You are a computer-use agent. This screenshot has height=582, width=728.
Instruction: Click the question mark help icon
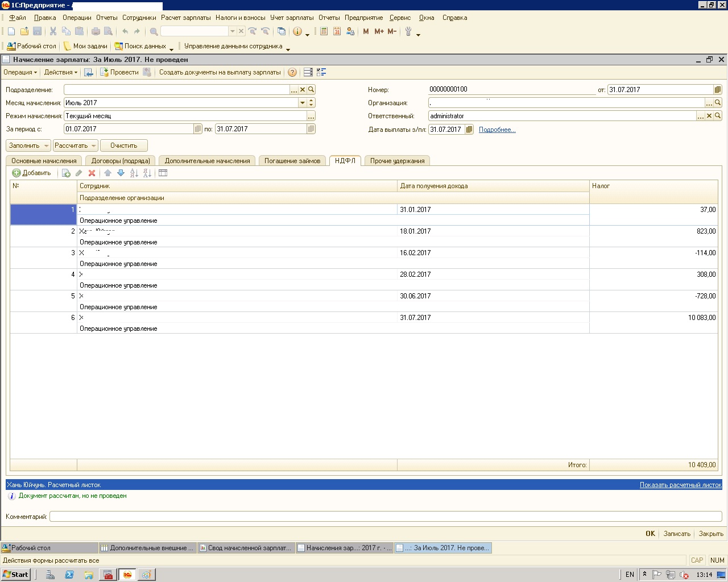[x=292, y=72]
